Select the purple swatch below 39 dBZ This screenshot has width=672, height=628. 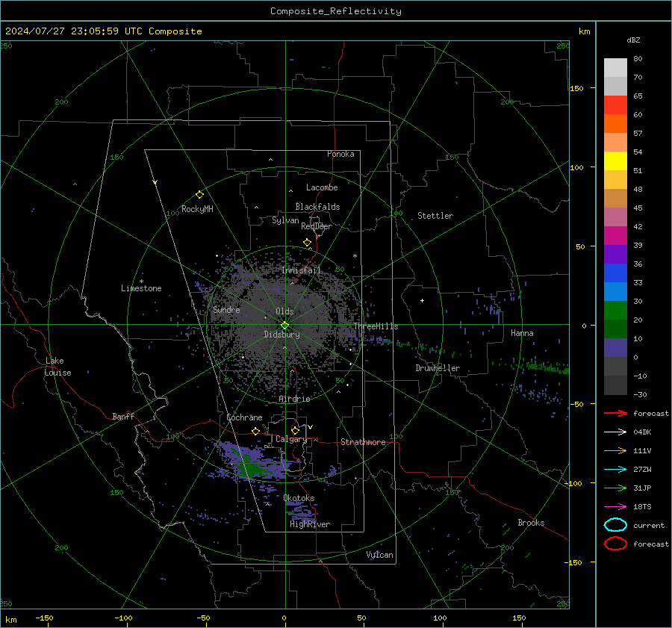615,254
